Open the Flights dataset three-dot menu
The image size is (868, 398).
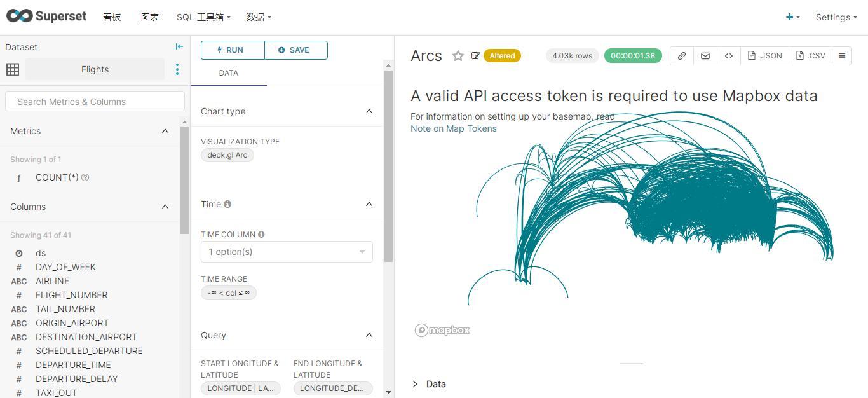[x=177, y=69]
